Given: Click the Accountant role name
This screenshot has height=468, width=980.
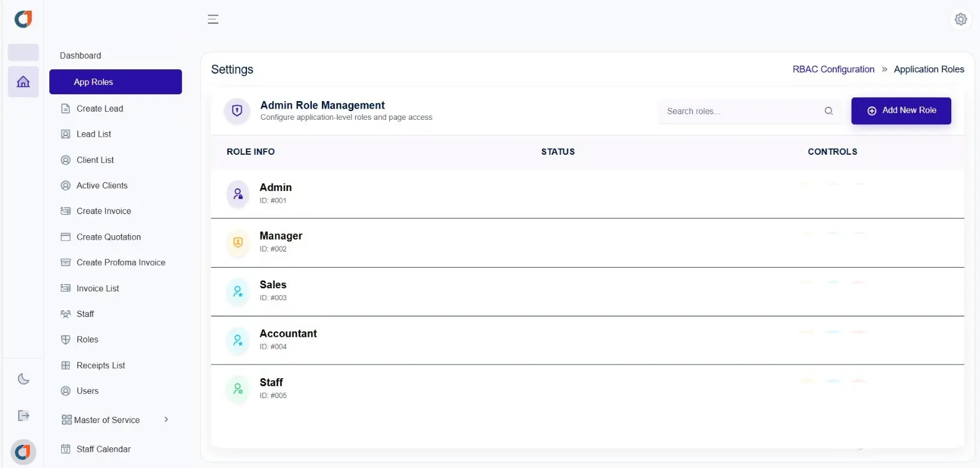Looking at the screenshot, I should (x=288, y=333).
